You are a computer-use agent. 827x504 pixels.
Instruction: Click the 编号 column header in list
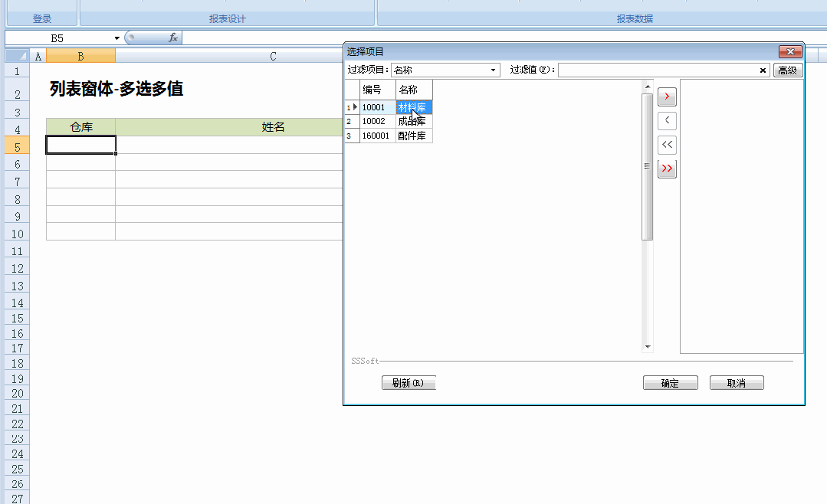pyautogui.click(x=378, y=90)
